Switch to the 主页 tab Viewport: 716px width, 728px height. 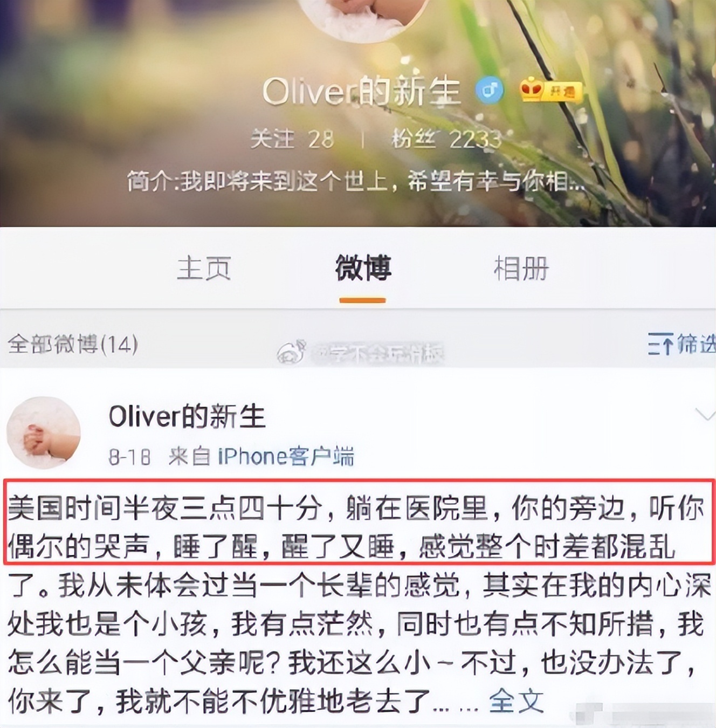pyautogui.click(x=204, y=268)
